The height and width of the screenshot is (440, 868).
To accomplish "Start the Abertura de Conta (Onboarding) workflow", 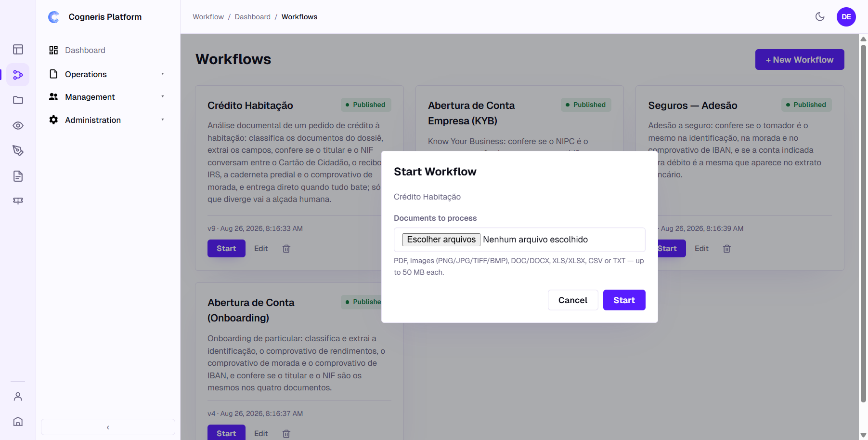I will pos(226,433).
